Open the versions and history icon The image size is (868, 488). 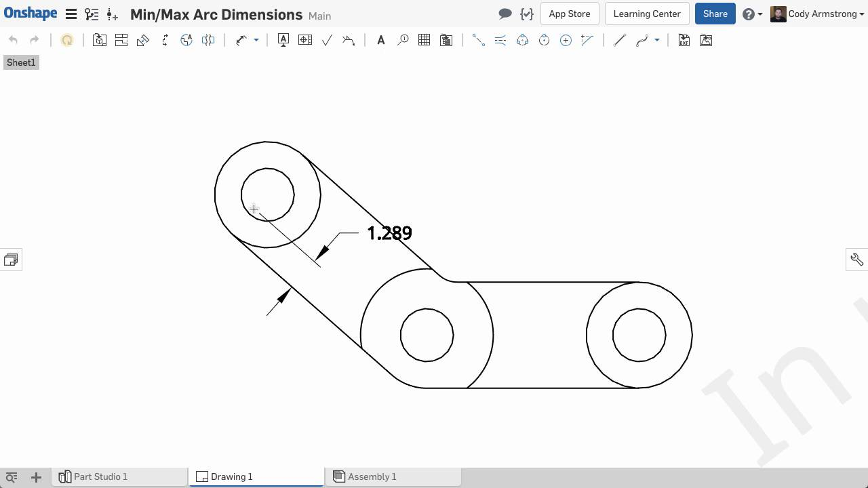pos(92,14)
